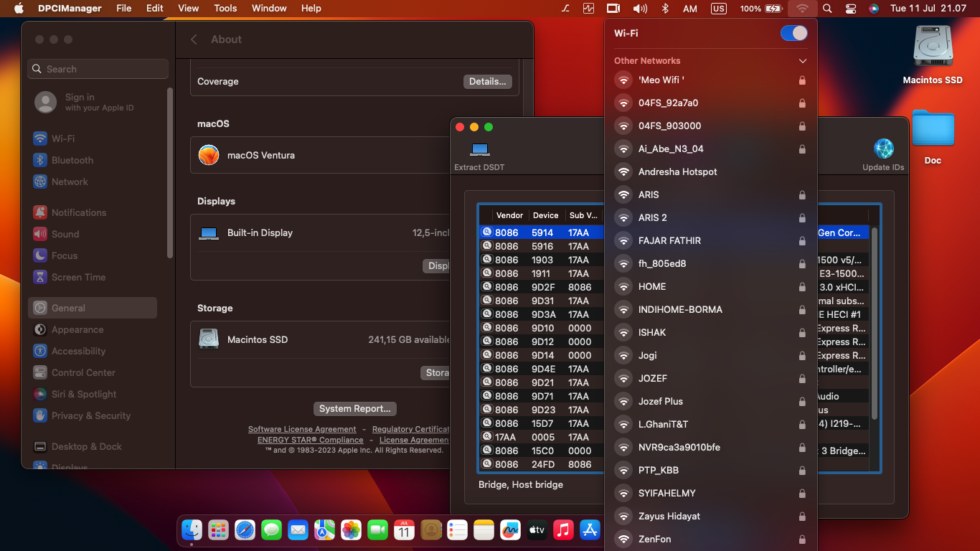Select Sound in System Settings sidebar
The width and height of the screenshot is (980, 551).
[93, 234]
